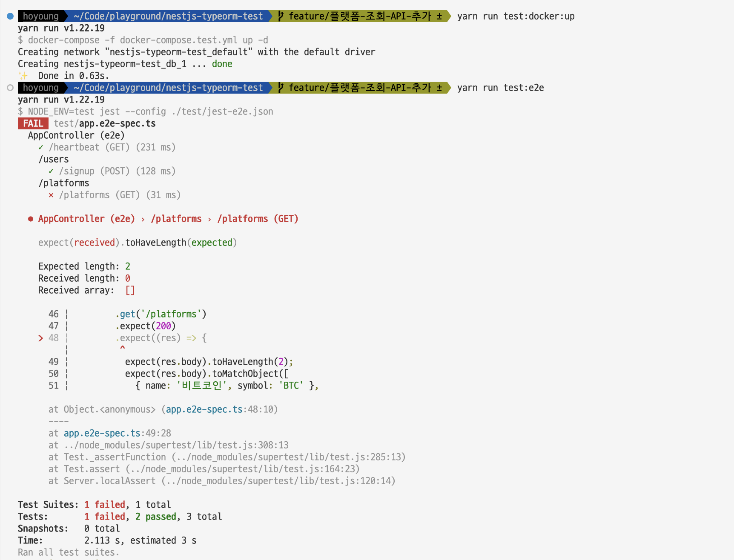The height and width of the screenshot is (560, 734).
Task: Click feature branch name in first prompt
Action: click(360, 16)
